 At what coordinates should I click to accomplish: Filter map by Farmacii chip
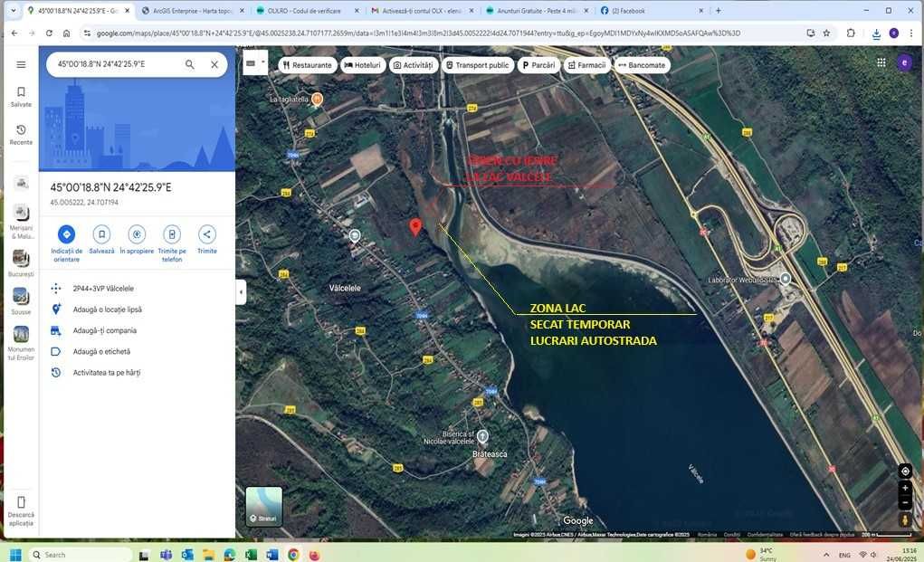point(587,65)
